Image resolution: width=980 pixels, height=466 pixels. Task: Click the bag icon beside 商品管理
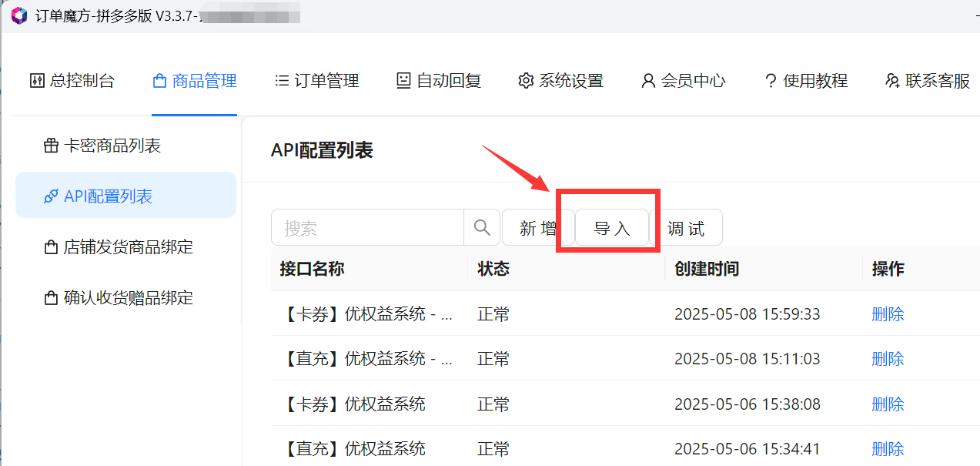[159, 81]
